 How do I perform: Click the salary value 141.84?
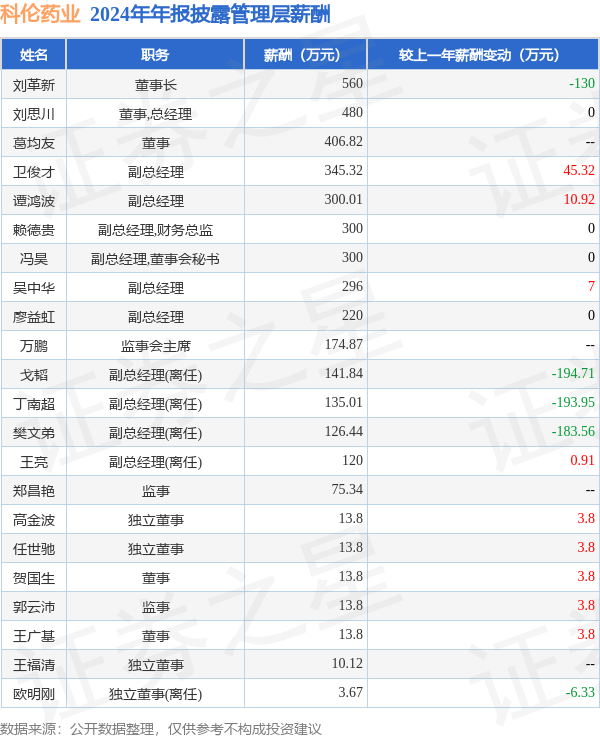click(x=344, y=374)
